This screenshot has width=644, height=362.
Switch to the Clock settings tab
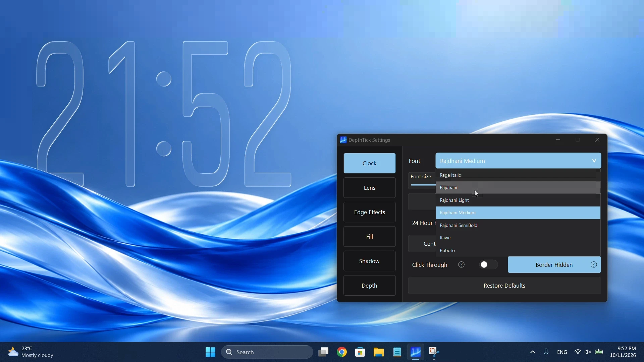pyautogui.click(x=370, y=164)
